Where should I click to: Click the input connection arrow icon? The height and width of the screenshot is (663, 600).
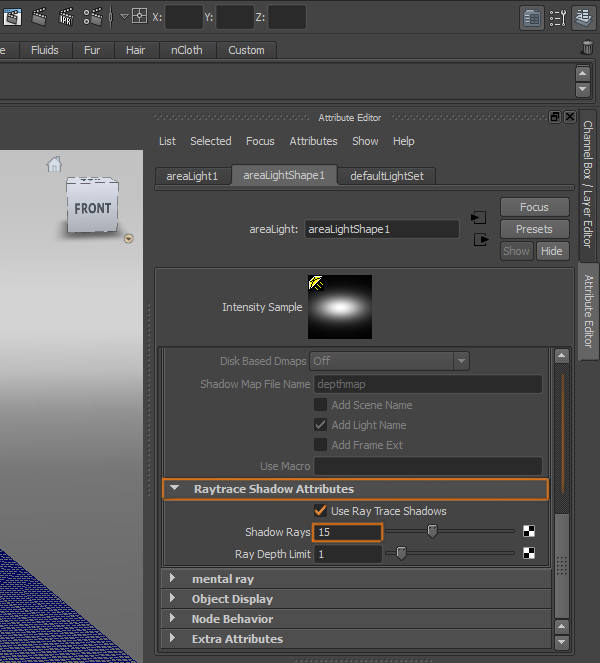[479, 217]
